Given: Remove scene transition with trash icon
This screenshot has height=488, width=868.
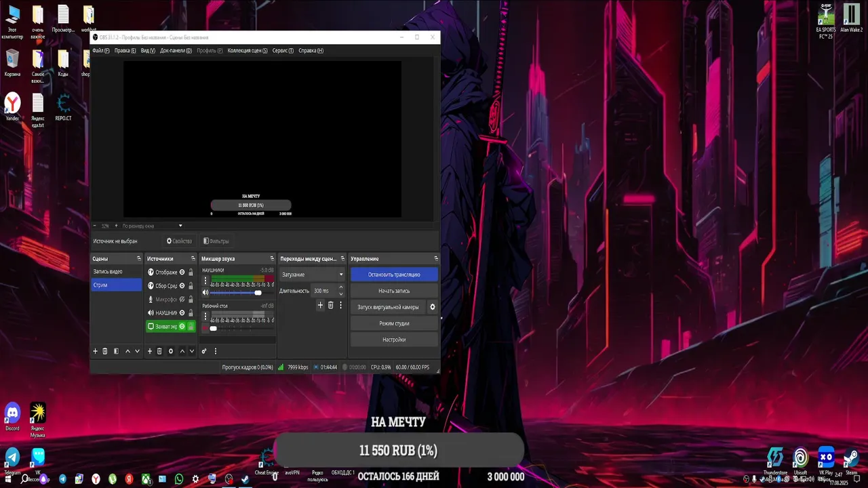Looking at the screenshot, I should click(331, 306).
